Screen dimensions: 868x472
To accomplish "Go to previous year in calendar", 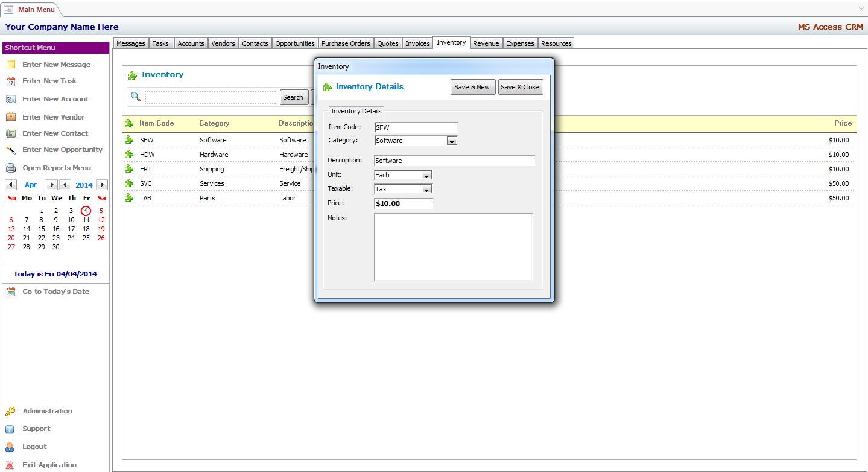I will tap(66, 185).
